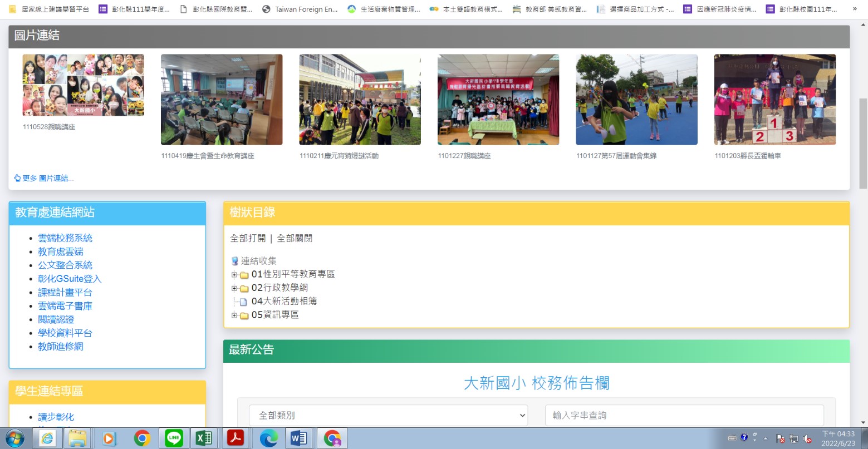Screen dimensions: 868x449
Task: Launch Internet Explorer from the taskbar
Action: point(48,438)
